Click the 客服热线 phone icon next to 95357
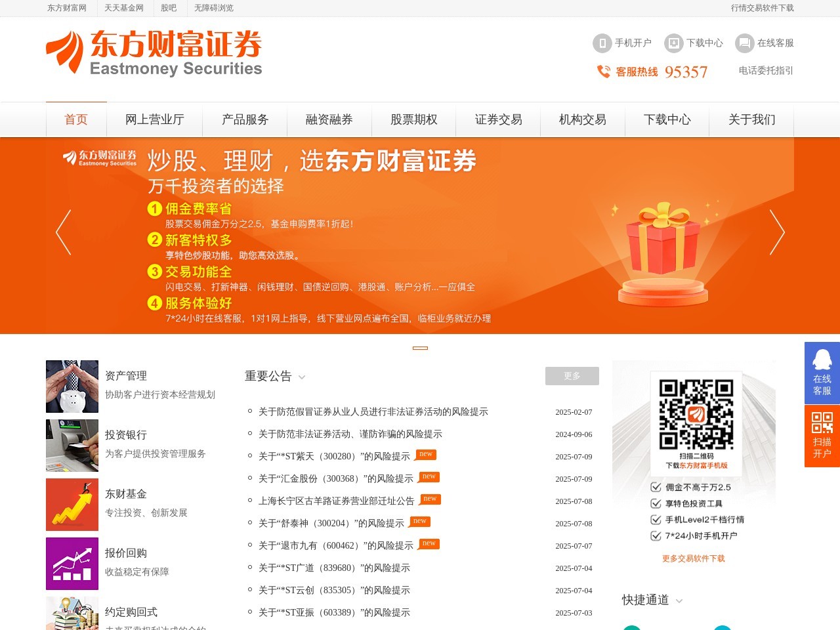The height and width of the screenshot is (630, 840). click(603, 72)
